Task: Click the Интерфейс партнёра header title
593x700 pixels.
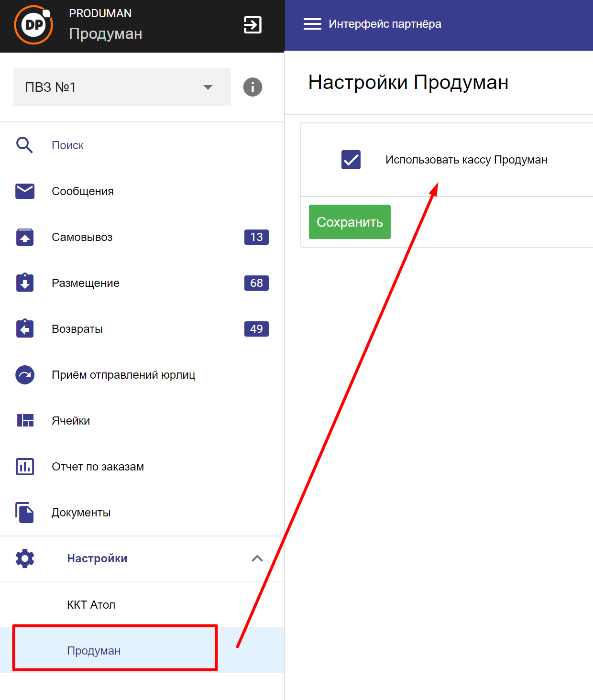Action: tap(385, 24)
